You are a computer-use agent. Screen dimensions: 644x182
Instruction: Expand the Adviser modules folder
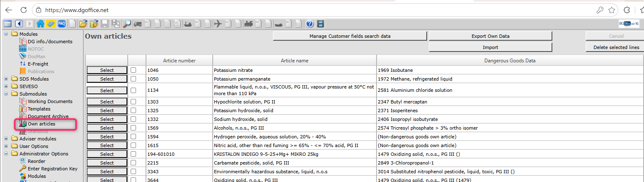pyautogui.click(x=6, y=139)
